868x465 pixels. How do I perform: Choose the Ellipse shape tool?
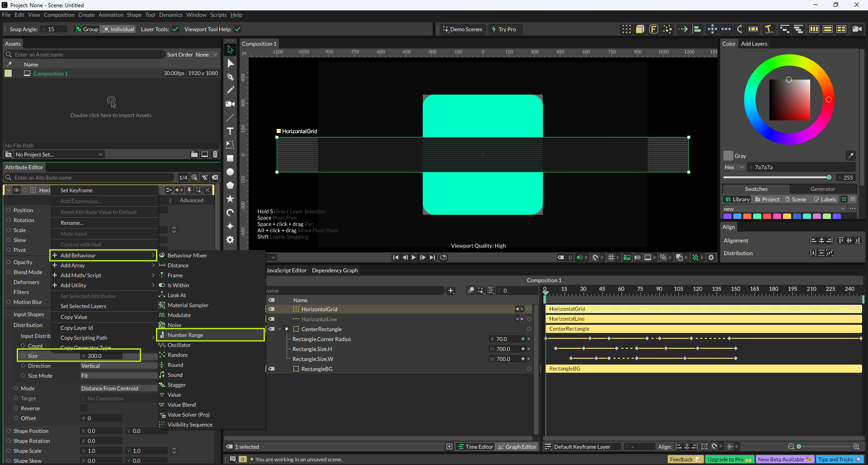click(x=230, y=172)
